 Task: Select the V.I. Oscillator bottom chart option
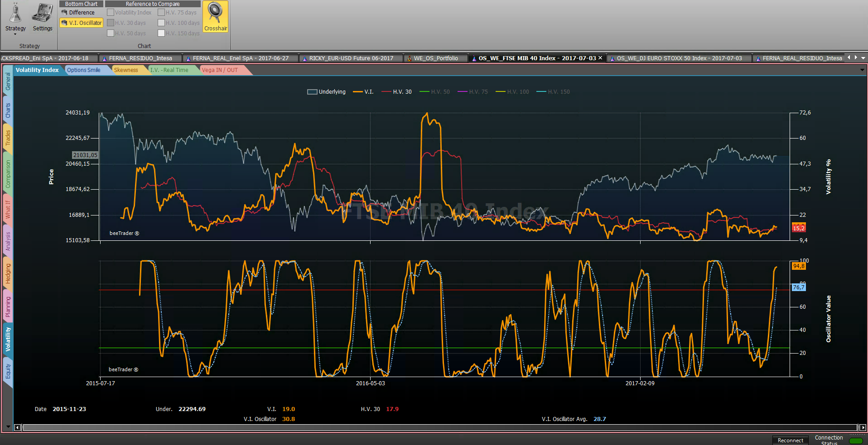[x=82, y=23]
